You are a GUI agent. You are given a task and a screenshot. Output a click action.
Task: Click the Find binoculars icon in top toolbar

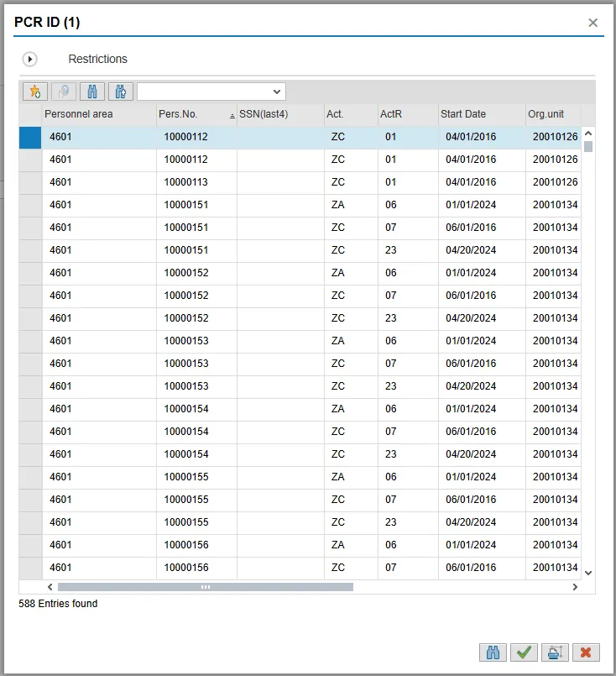[92, 92]
